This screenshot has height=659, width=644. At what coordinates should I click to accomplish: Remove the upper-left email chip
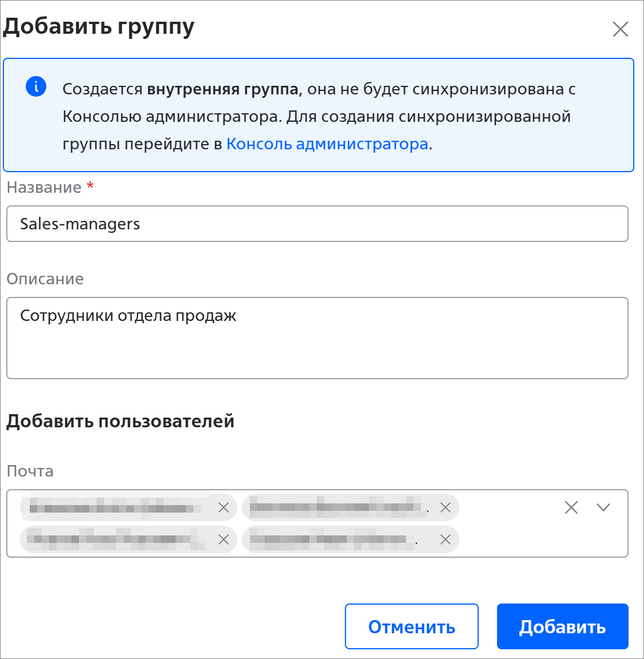click(x=224, y=507)
